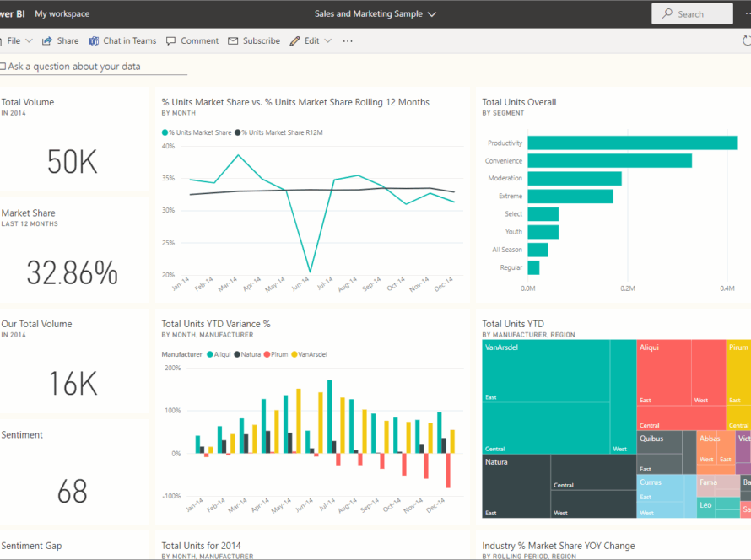The width and height of the screenshot is (751, 560).
Task: Click the Edit pencil icon
Action: (294, 41)
